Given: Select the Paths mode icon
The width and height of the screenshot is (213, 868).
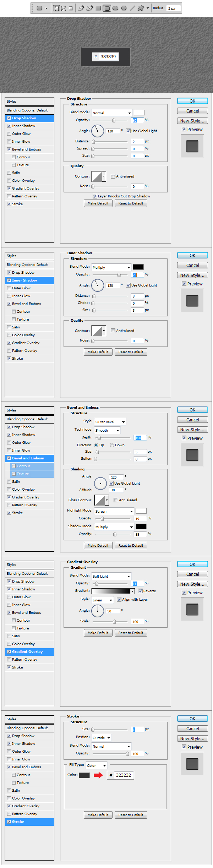Looking at the screenshot, I should click(x=64, y=8).
